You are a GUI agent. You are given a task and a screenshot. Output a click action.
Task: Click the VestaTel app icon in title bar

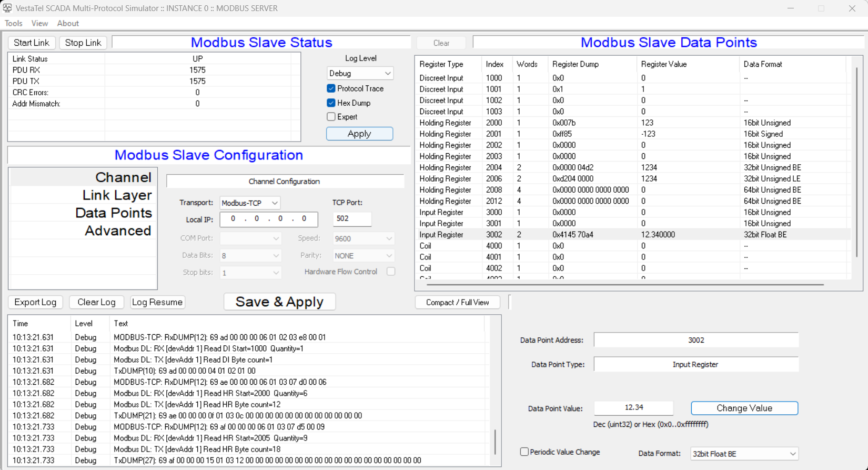click(x=7, y=8)
